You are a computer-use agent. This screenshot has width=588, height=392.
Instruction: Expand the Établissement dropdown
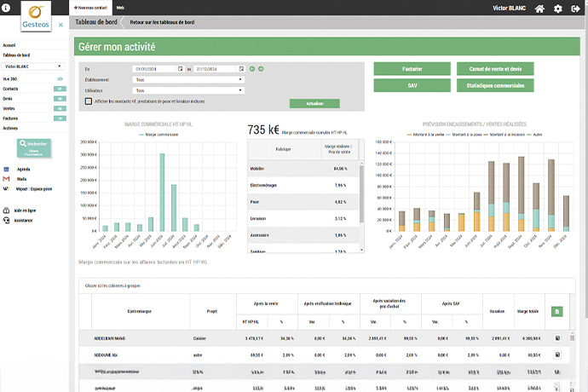coord(188,79)
